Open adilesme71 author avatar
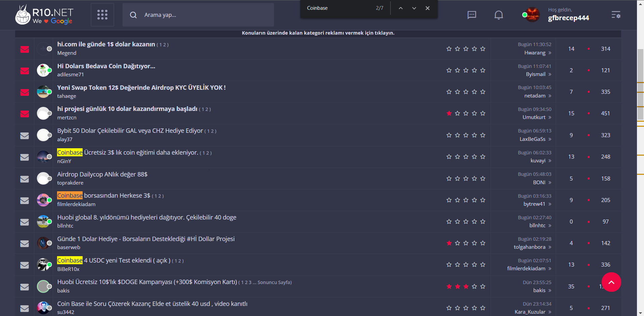 click(44, 70)
